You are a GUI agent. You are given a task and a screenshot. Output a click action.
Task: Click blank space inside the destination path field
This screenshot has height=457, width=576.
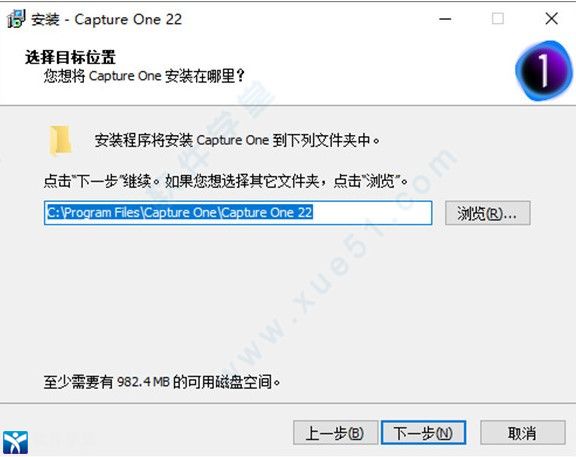[x=371, y=213]
